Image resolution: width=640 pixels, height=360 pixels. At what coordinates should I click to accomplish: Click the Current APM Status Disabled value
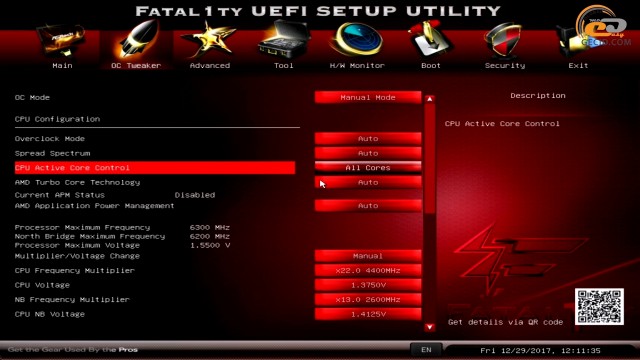click(x=195, y=195)
